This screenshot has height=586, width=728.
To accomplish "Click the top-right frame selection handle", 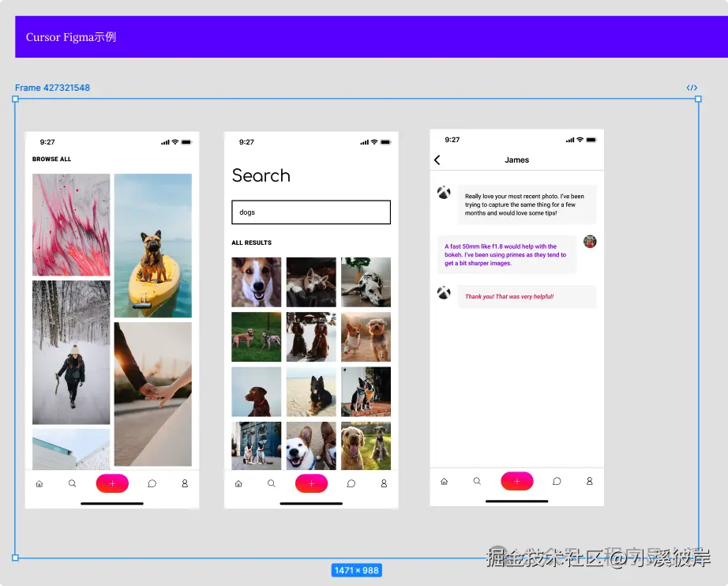I will coord(698,99).
